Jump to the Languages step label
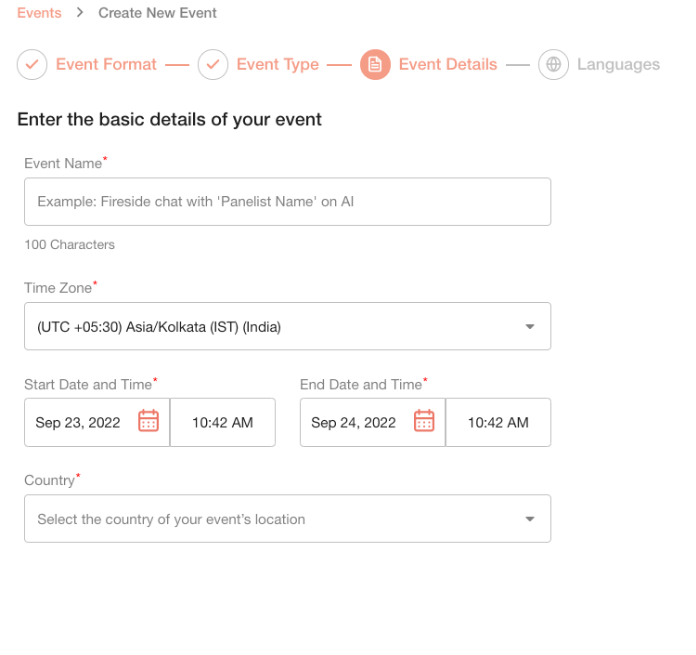Image resolution: width=696 pixels, height=655 pixels. pyautogui.click(x=618, y=65)
